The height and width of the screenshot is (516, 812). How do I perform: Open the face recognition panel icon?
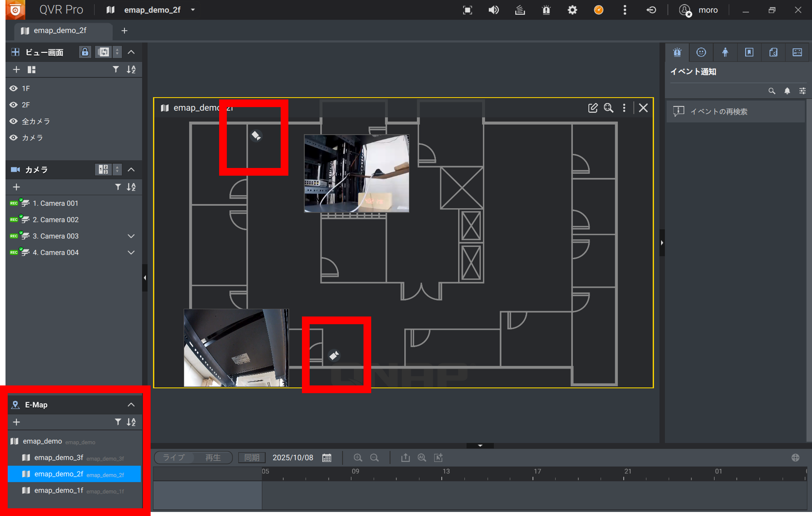[701, 52]
